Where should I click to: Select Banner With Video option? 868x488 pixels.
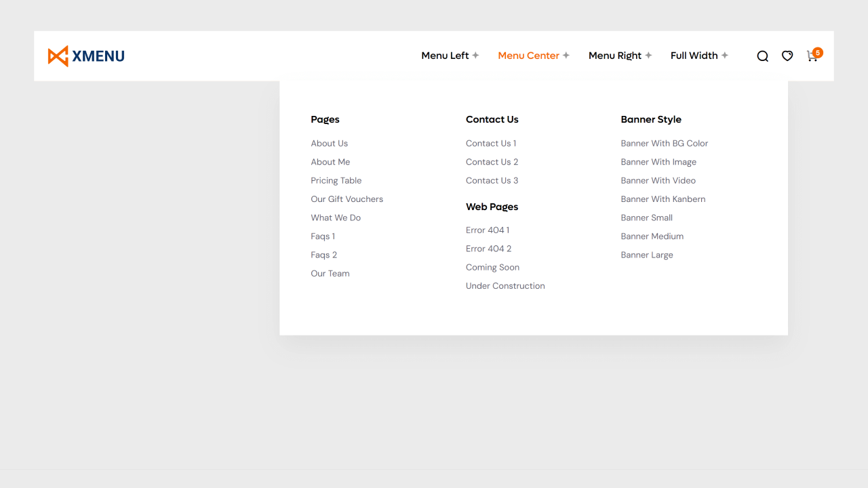click(x=658, y=180)
